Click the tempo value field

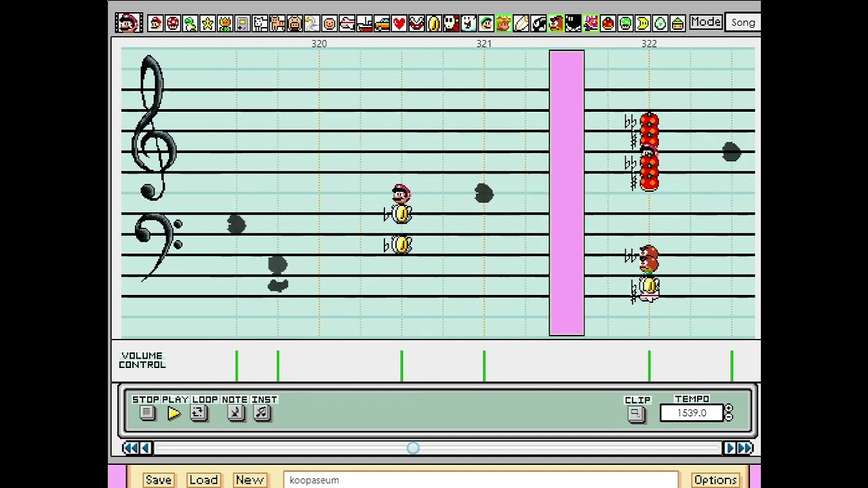pos(691,413)
